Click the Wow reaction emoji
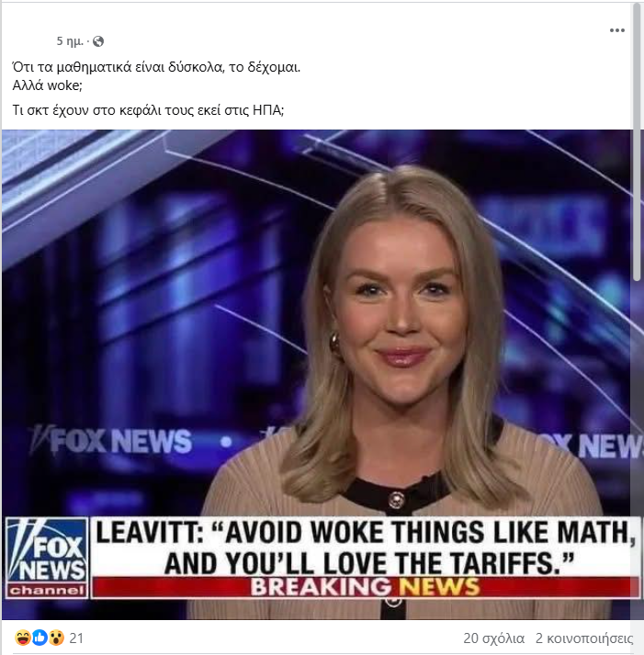The width and height of the screenshot is (644, 655). pos(56,638)
